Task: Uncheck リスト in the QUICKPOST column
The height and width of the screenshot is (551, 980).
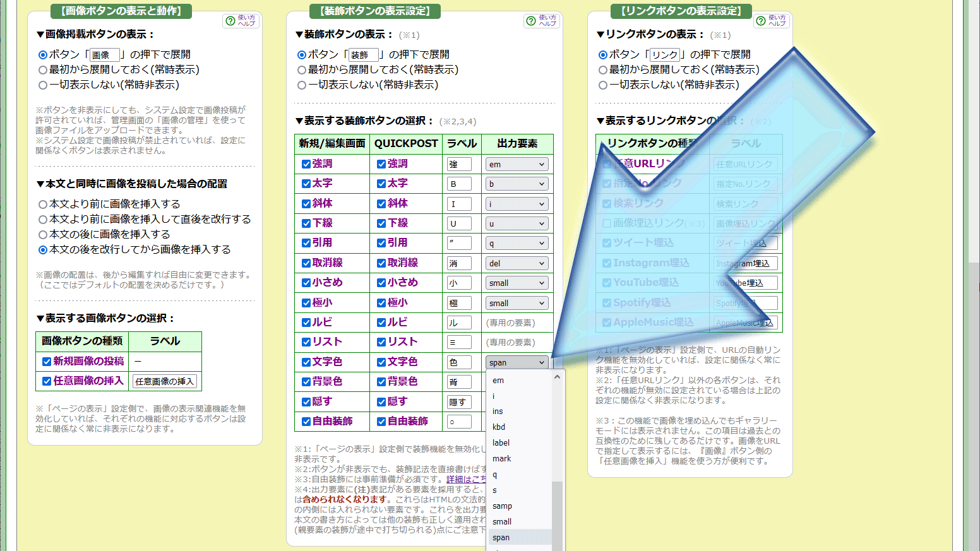Action: coord(381,342)
